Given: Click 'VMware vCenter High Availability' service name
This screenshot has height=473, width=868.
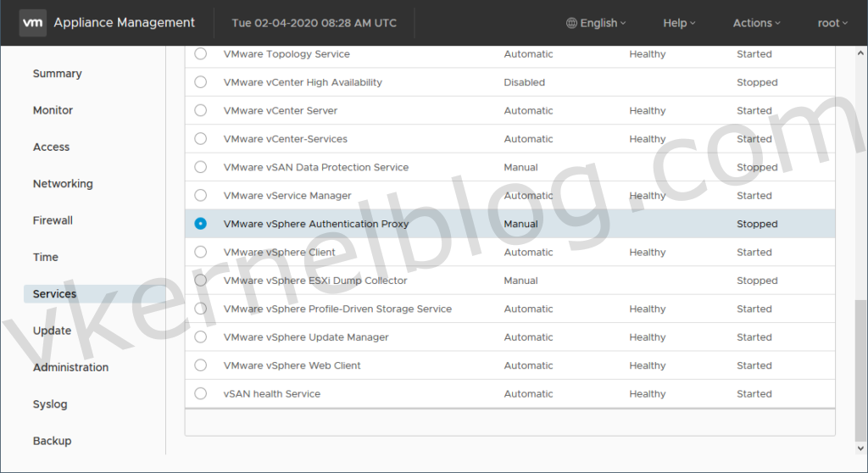Looking at the screenshot, I should [x=303, y=82].
